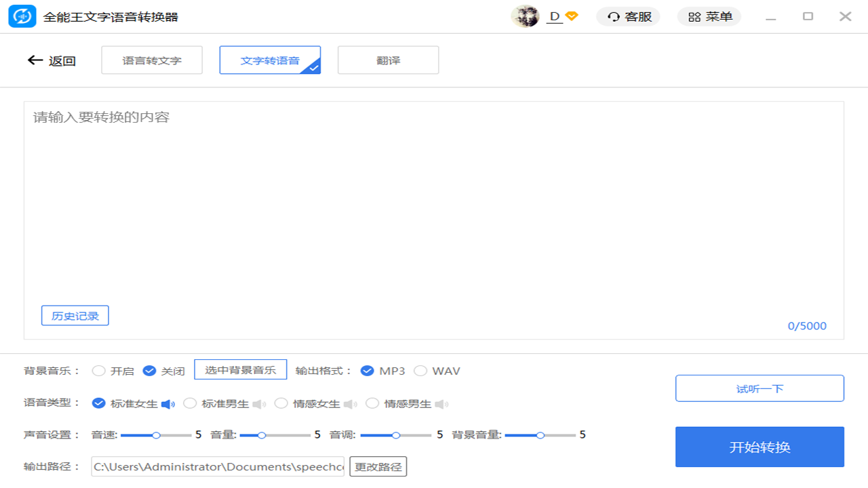868x488 pixels.
Task: Preview the 情感女生 voice via speaker icon
Action: pyautogui.click(x=351, y=403)
